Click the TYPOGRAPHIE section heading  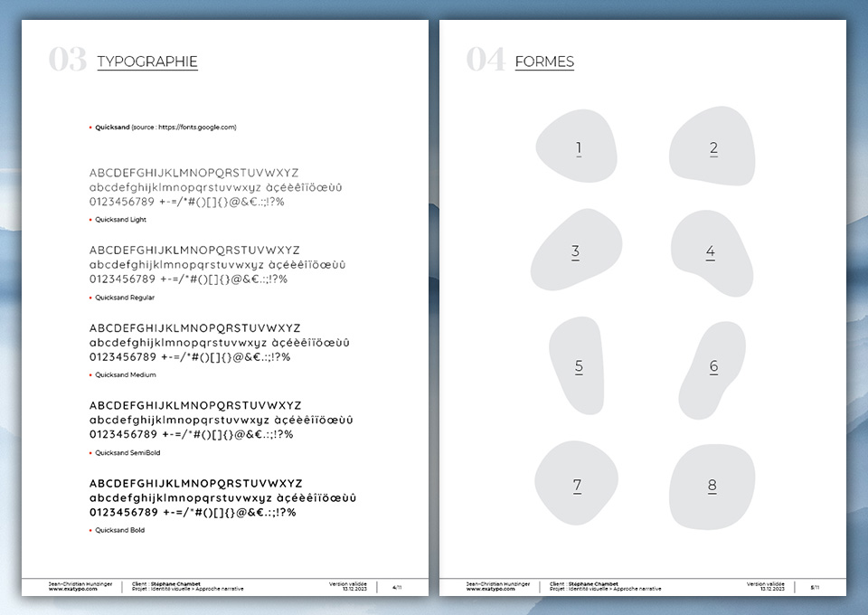point(147,61)
